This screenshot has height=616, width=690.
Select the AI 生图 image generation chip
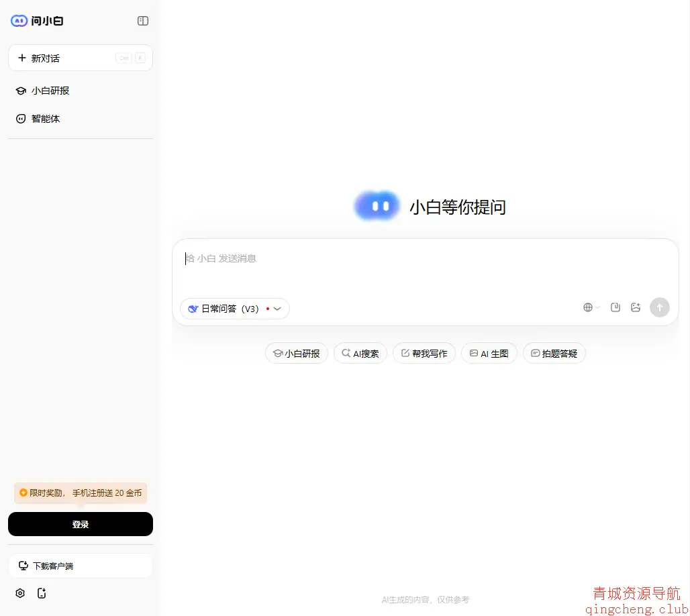pyautogui.click(x=489, y=353)
